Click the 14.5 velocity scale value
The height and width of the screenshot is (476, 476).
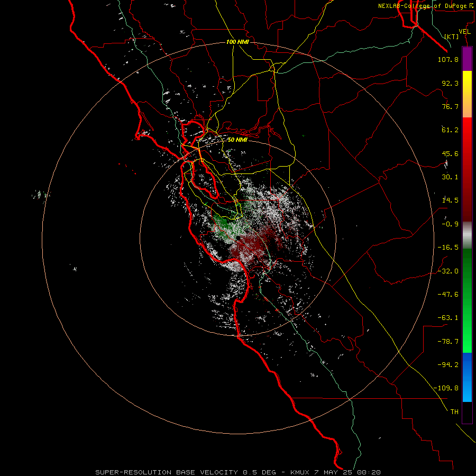(450, 200)
